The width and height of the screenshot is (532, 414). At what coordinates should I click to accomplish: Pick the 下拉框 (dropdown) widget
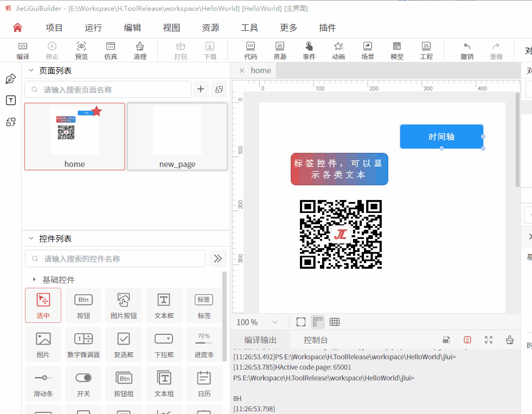click(x=164, y=344)
